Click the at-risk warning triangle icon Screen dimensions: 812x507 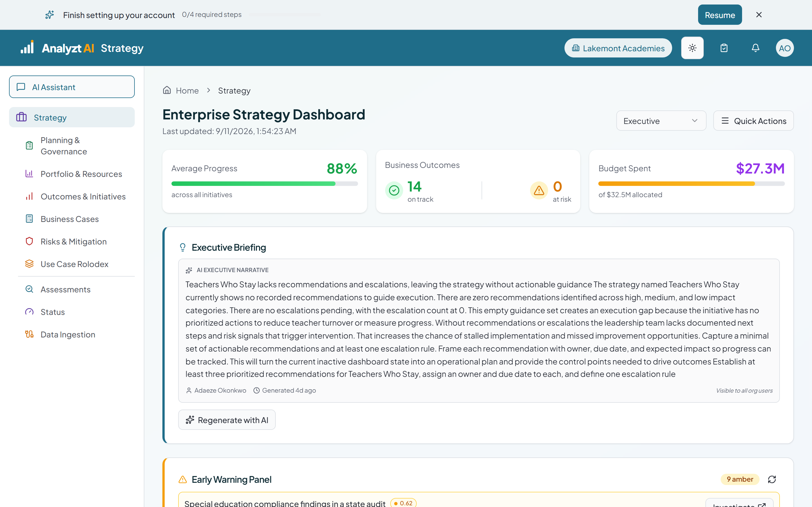point(539,190)
